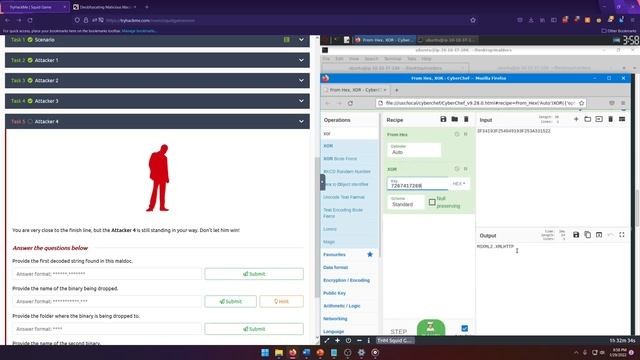
Task: Open new tab in outer browser
Action: (147, 7)
